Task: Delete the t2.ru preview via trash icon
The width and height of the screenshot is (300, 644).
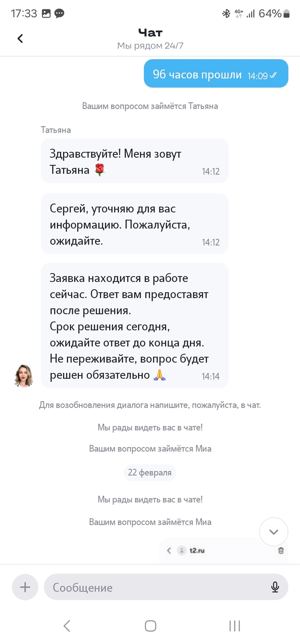Action: pyautogui.click(x=282, y=551)
